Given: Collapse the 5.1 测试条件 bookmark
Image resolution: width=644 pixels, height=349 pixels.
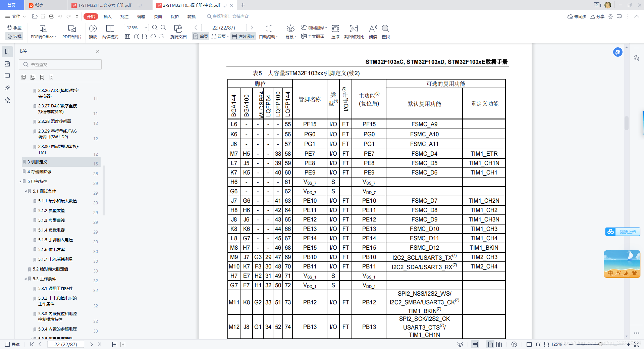Looking at the screenshot, I should point(25,191).
